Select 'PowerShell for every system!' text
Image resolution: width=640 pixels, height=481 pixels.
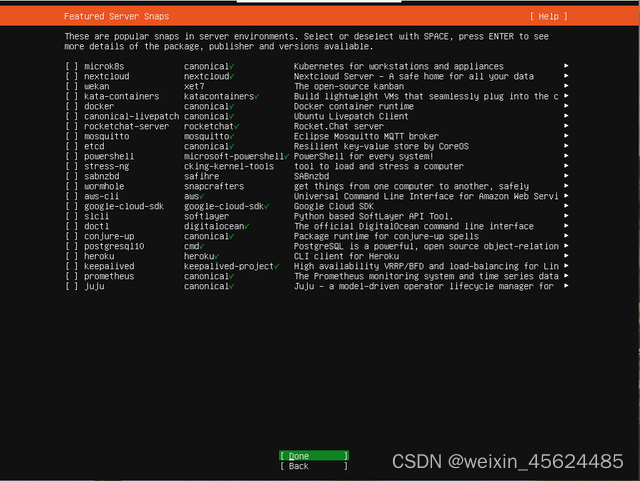tap(363, 156)
